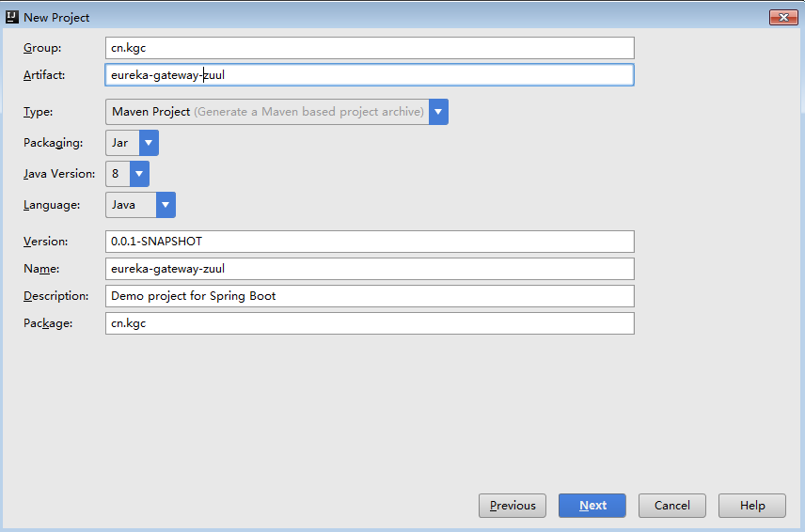
Task: Click the Version input field
Action: click(370, 242)
